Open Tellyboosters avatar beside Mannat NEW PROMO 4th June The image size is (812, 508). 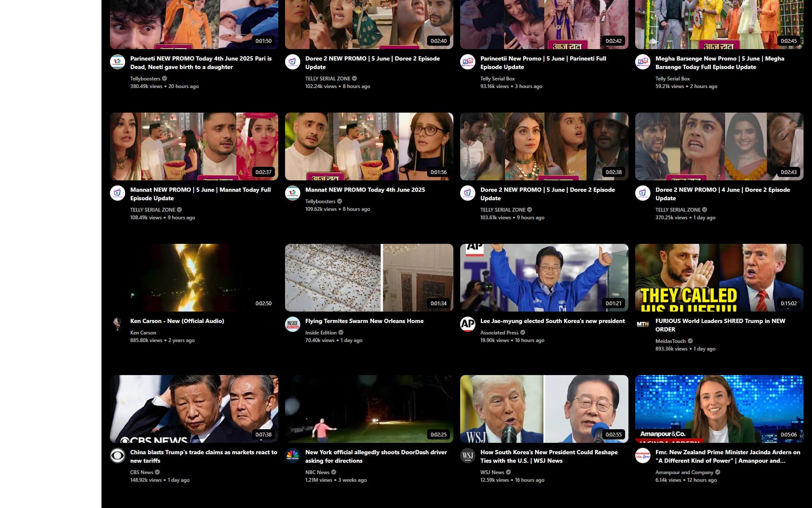pos(293,193)
